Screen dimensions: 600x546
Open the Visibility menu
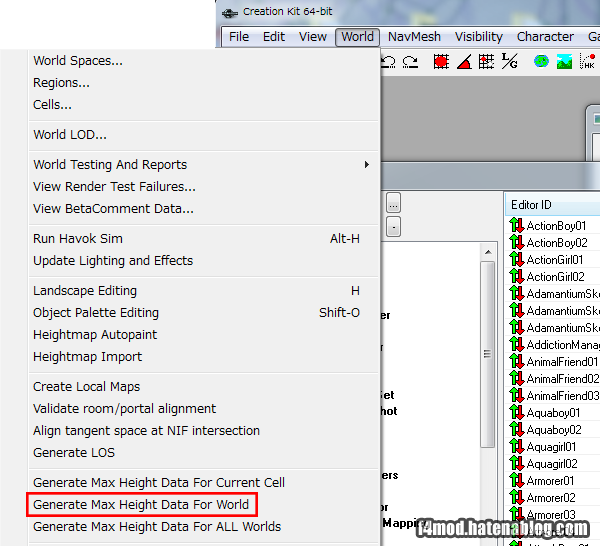pos(478,37)
